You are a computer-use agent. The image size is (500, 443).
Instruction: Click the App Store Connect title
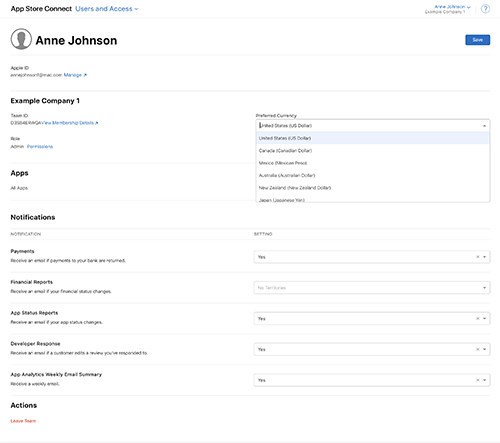(x=41, y=9)
